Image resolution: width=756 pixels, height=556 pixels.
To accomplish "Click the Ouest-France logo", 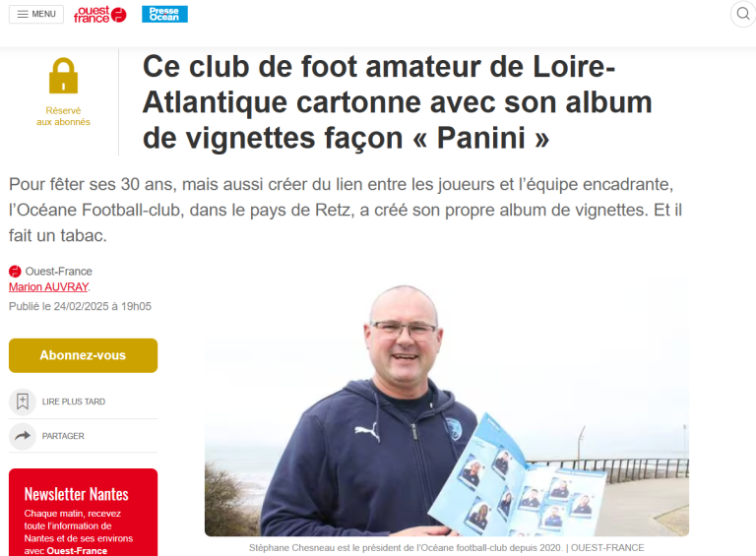I will [x=99, y=15].
